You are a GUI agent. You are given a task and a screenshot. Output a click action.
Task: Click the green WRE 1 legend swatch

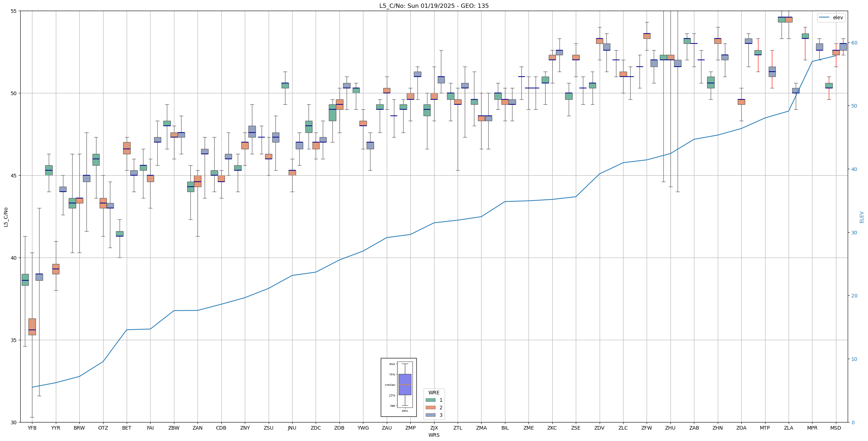click(430, 400)
